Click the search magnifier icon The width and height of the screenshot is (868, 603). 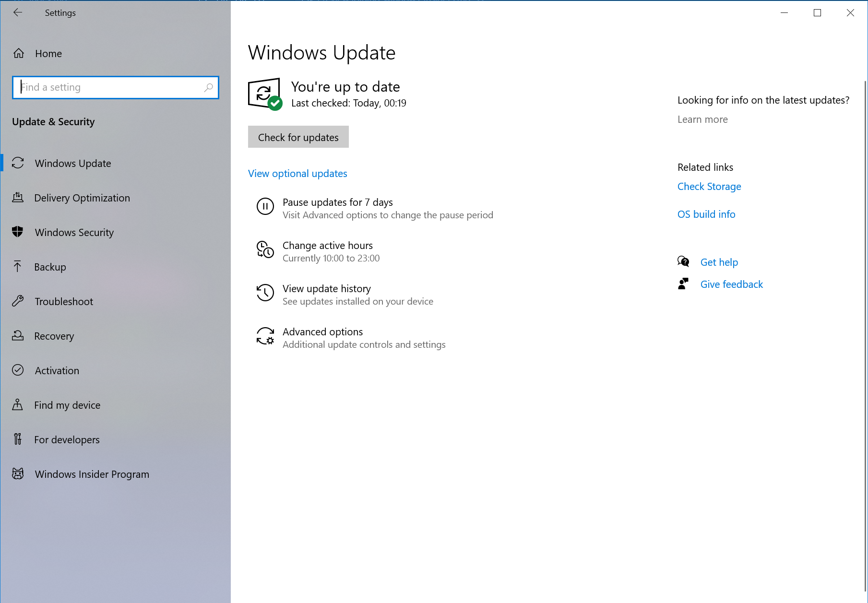click(x=208, y=87)
